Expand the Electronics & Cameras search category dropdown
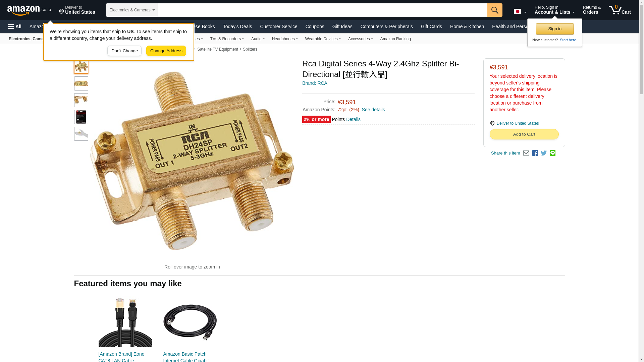This screenshot has width=644, height=362. pos(132,10)
